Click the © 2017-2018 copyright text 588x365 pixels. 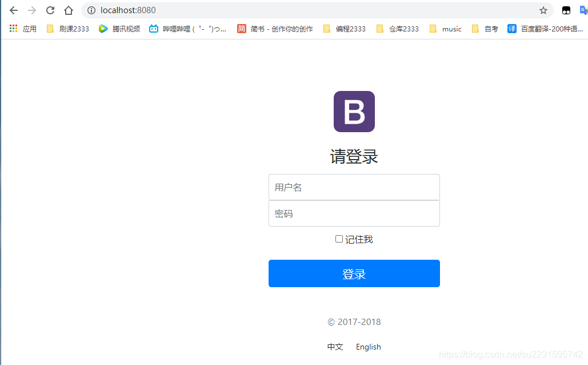354,322
